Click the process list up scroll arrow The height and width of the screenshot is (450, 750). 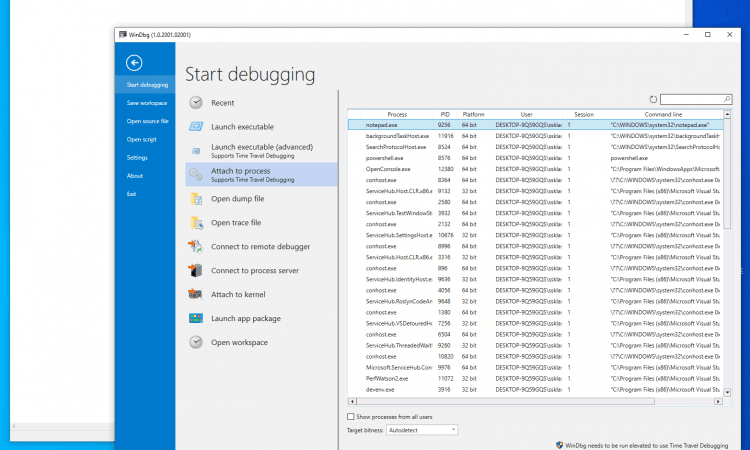tap(727, 114)
